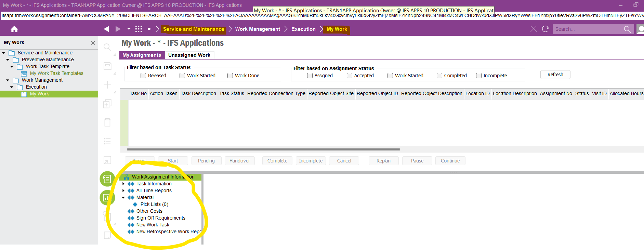Go to the Home page icon
The width and height of the screenshot is (644, 250).
(14, 29)
